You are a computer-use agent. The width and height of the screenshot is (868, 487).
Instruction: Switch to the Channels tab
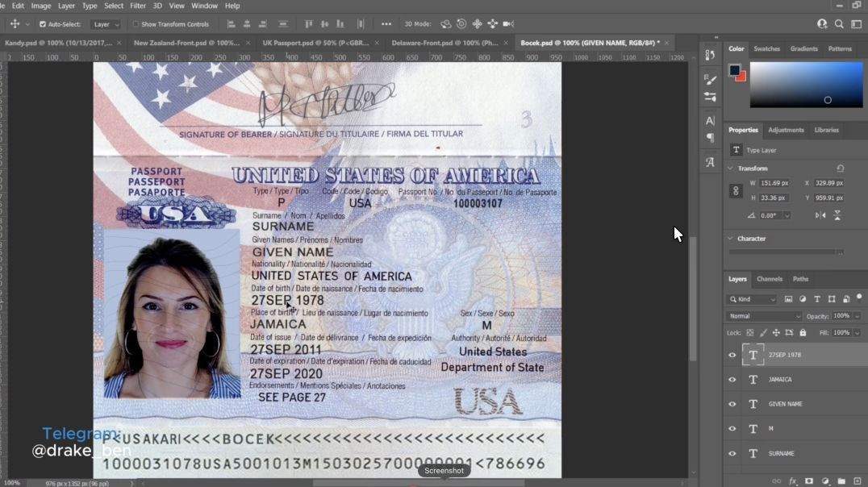pyautogui.click(x=770, y=278)
